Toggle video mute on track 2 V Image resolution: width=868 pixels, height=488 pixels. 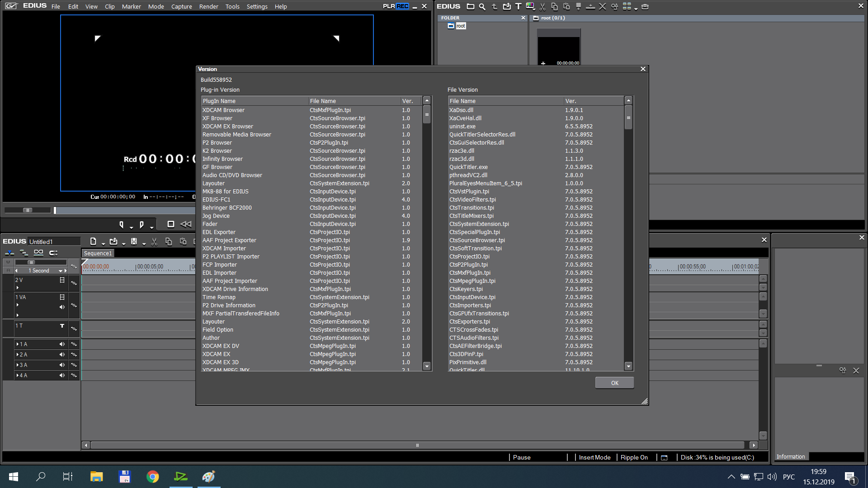pyautogui.click(x=62, y=280)
